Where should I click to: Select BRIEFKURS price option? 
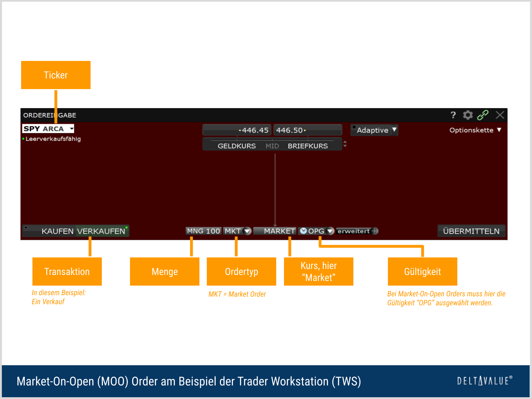[x=308, y=146]
